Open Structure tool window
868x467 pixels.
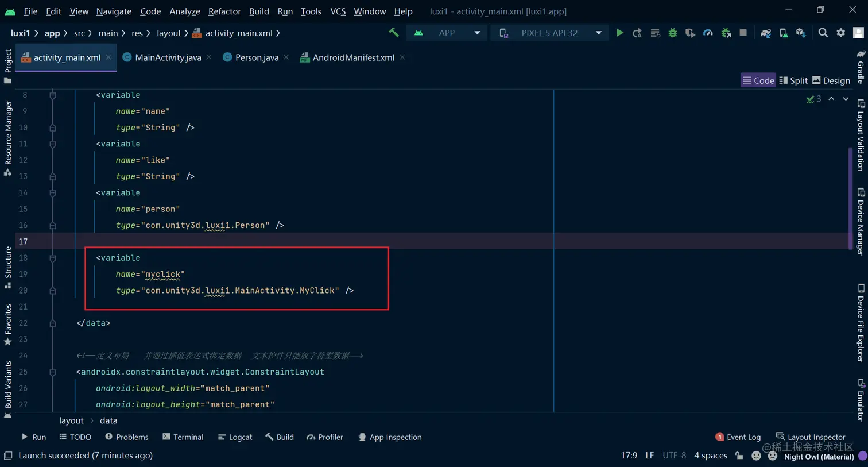point(8,267)
